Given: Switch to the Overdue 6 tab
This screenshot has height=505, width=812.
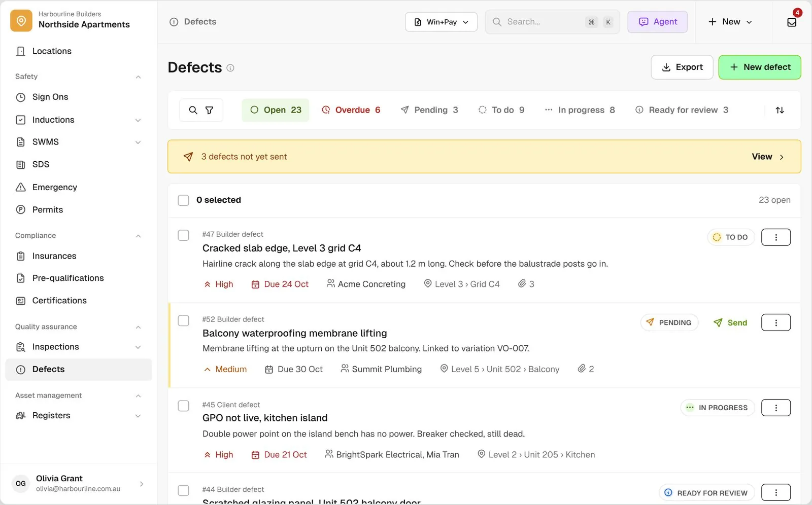Looking at the screenshot, I should 351,110.
